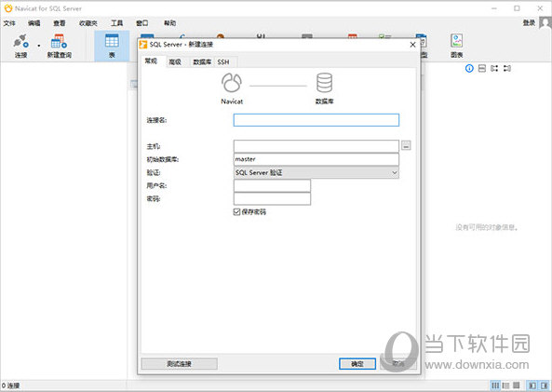Open the 文件 (File) menu

[x=9, y=23]
